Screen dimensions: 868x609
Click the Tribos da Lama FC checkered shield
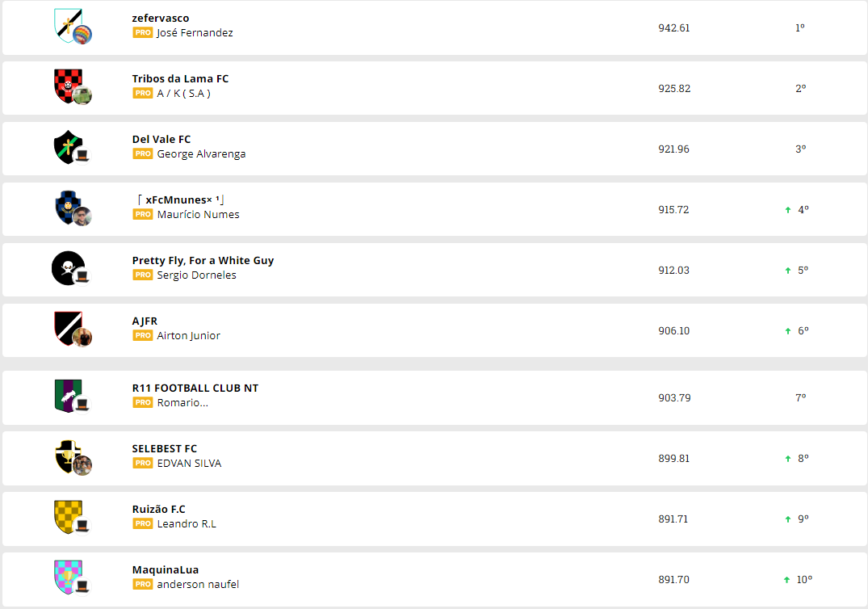[x=66, y=84]
